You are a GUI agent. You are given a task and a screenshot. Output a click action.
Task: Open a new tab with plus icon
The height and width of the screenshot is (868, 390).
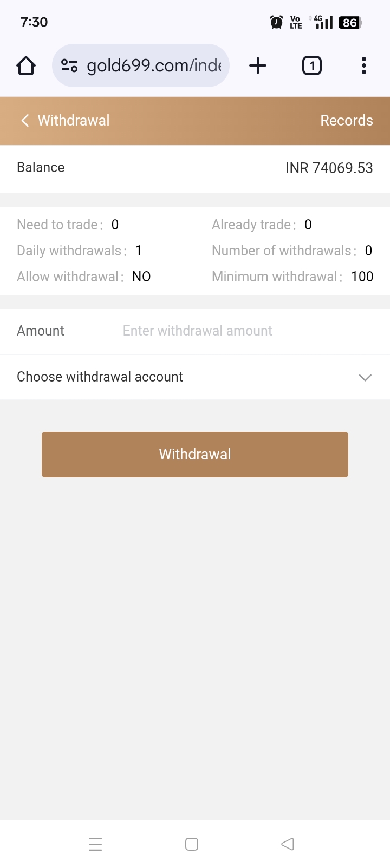pyautogui.click(x=258, y=66)
